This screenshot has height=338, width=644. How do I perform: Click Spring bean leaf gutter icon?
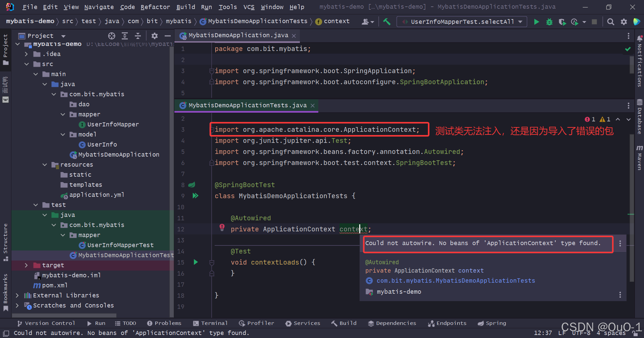pyautogui.click(x=192, y=185)
